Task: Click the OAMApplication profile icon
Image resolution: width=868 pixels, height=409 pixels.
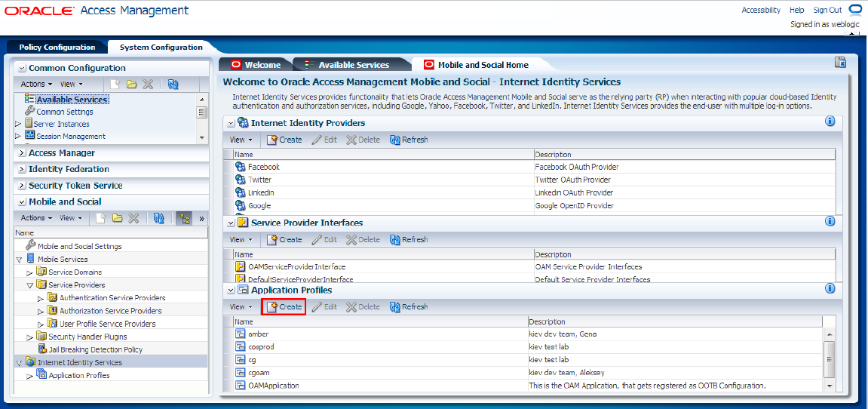Action: point(241,385)
